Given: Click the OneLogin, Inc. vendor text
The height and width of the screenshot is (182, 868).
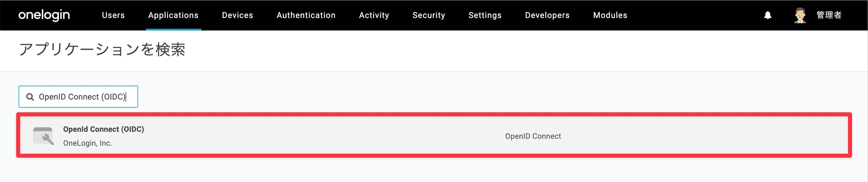Looking at the screenshot, I should pyautogui.click(x=88, y=143).
